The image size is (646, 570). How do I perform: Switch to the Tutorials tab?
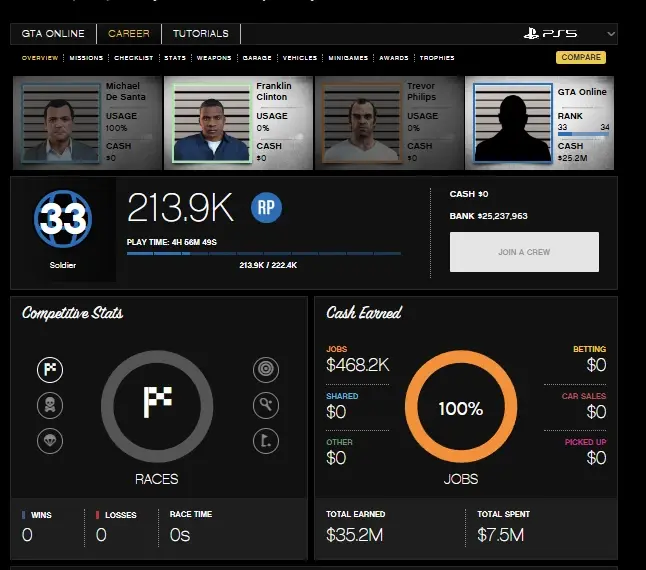pyautogui.click(x=200, y=34)
